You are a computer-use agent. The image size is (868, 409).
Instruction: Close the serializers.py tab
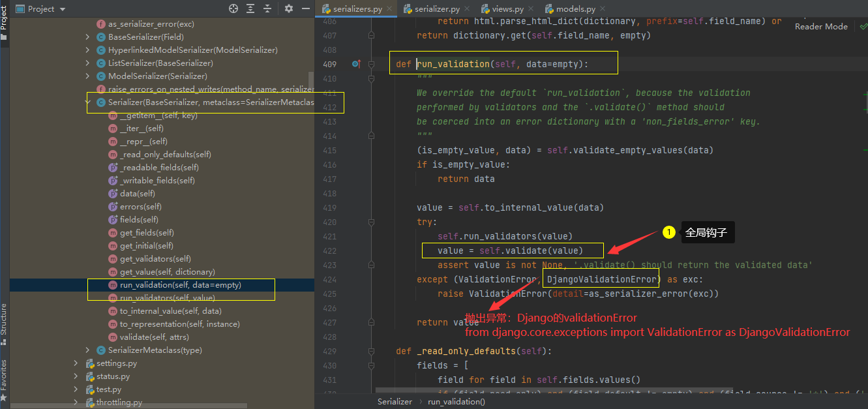389,9
